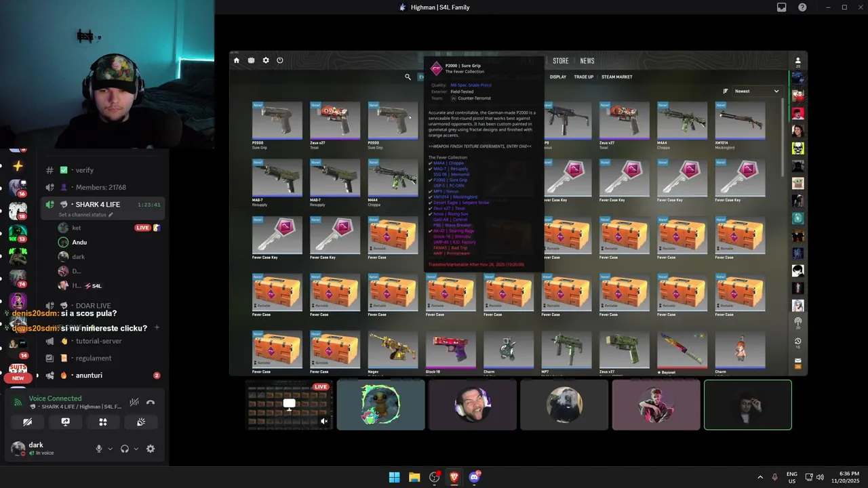Open File Explorer from taskbar
868x488 pixels.
coord(414,477)
